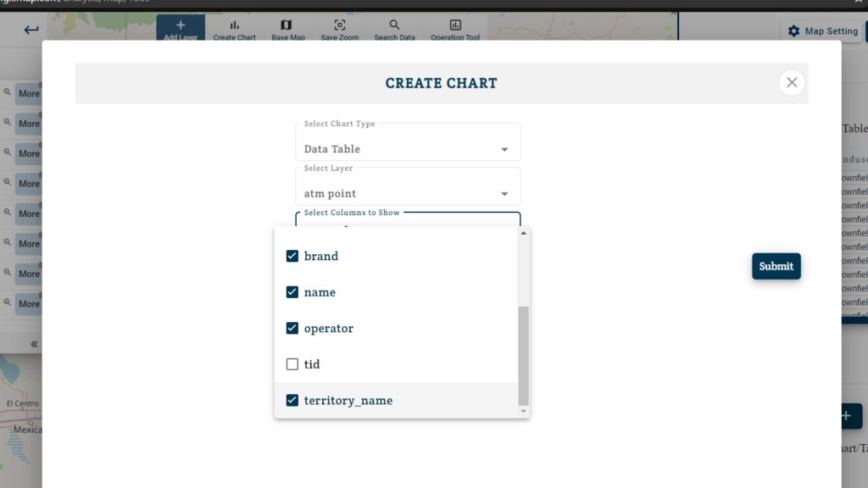Click the columns list scrollbar down arrow
Image resolution: width=868 pixels, height=488 pixels.
click(x=523, y=411)
